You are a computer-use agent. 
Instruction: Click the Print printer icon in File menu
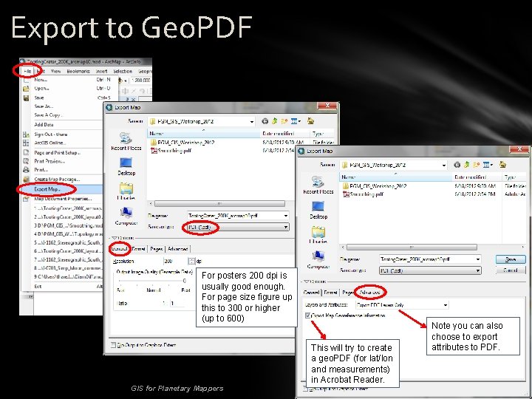tap(26, 170)
